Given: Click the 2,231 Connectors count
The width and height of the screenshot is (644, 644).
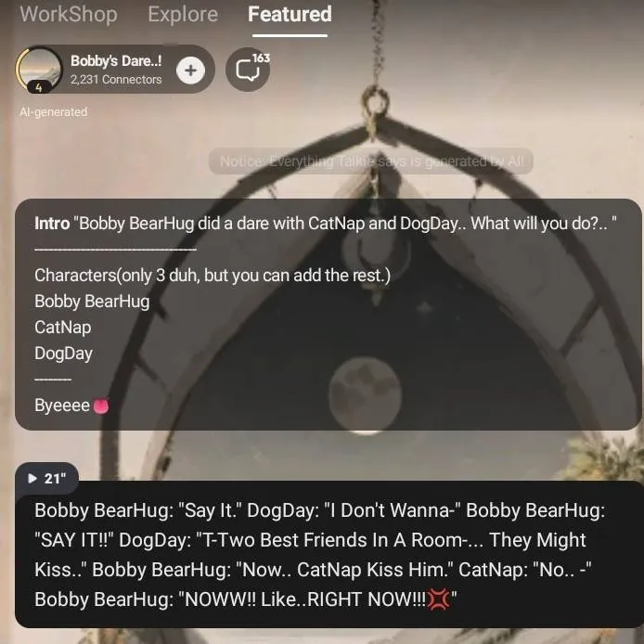Looking at the screenshot, I should pos(116,79).
